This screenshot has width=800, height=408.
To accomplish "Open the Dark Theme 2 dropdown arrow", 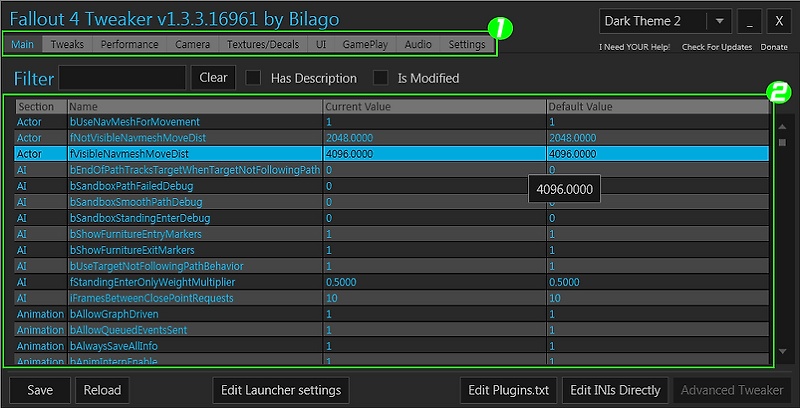I will coord(719,21).
